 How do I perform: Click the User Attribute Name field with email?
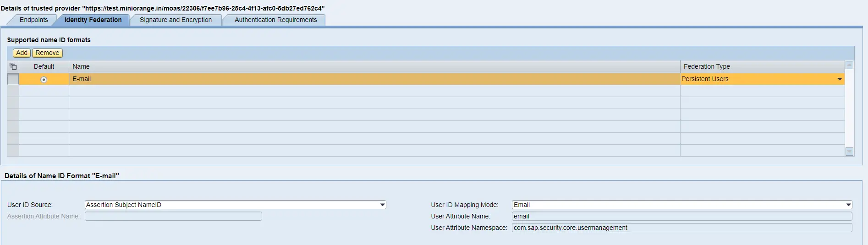tap(682, 216)
